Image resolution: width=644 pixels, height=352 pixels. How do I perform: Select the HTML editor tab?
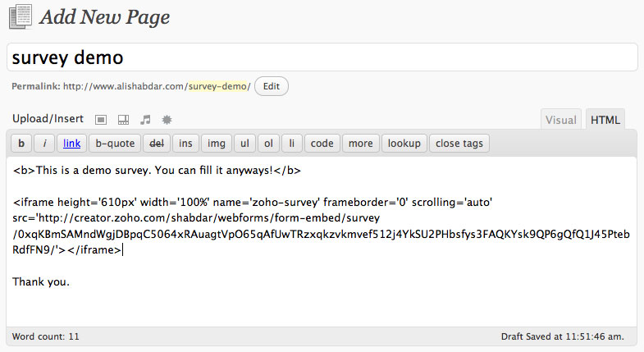tap(605, 120)
